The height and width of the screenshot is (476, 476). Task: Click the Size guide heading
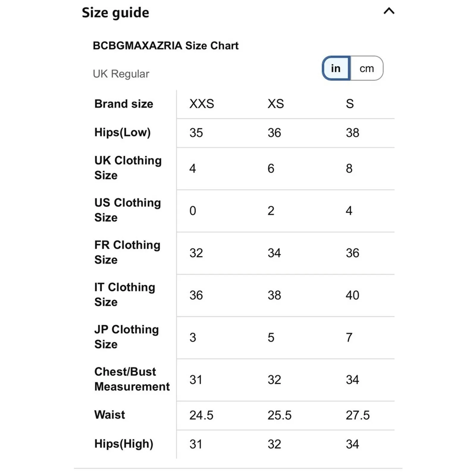tap(115, 13)
